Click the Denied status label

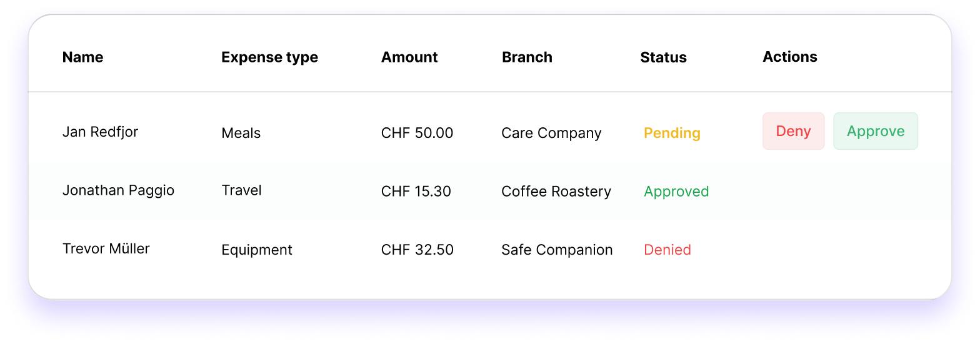(x=667, y=250)
